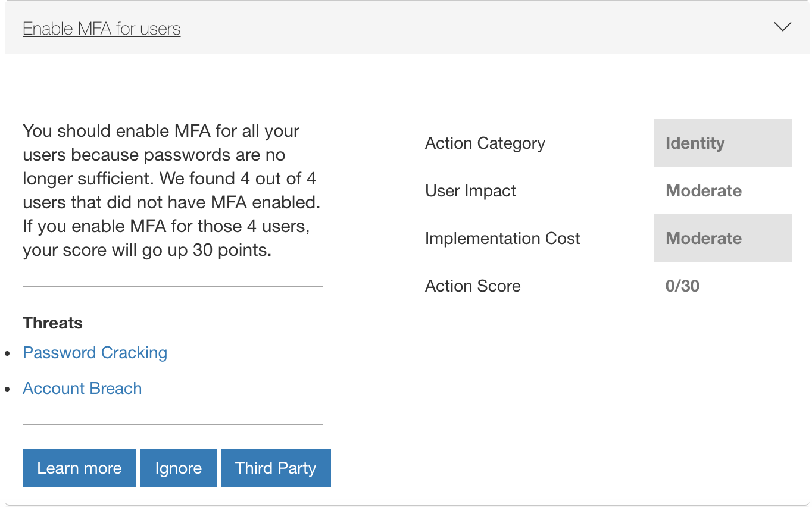Viewport: 812px width, 507px height.
Task: Open the Account Breach threat link
Action: 82,389
